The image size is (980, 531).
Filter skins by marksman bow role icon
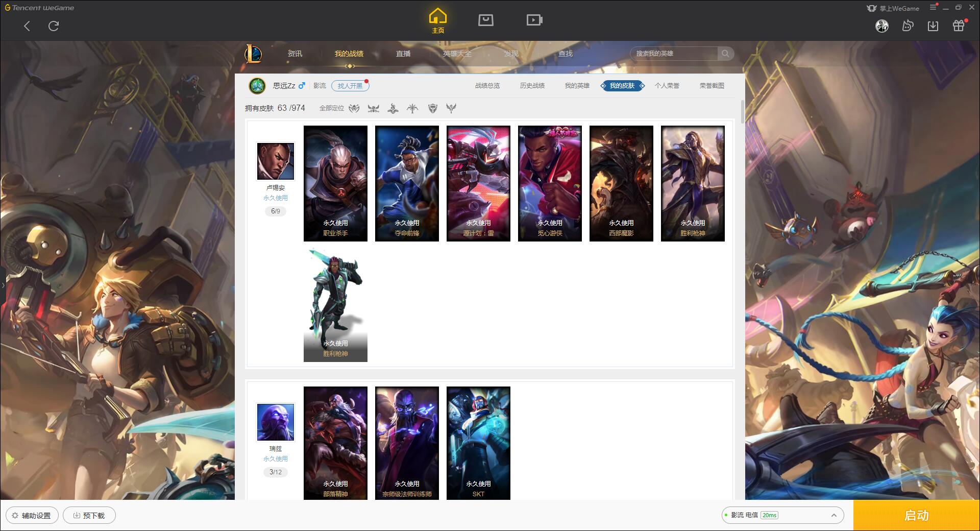coord(412,108)
